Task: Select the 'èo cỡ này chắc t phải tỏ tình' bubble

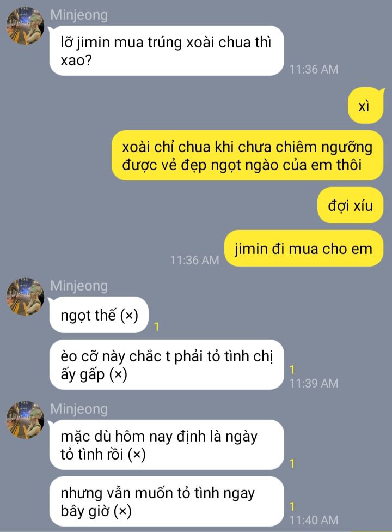Action: point(167,365)
